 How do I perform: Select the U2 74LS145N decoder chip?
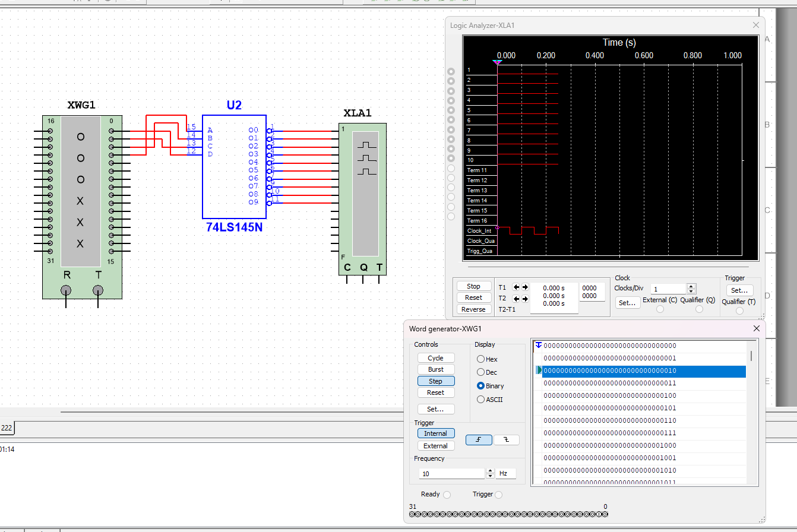tap(234, 167)
